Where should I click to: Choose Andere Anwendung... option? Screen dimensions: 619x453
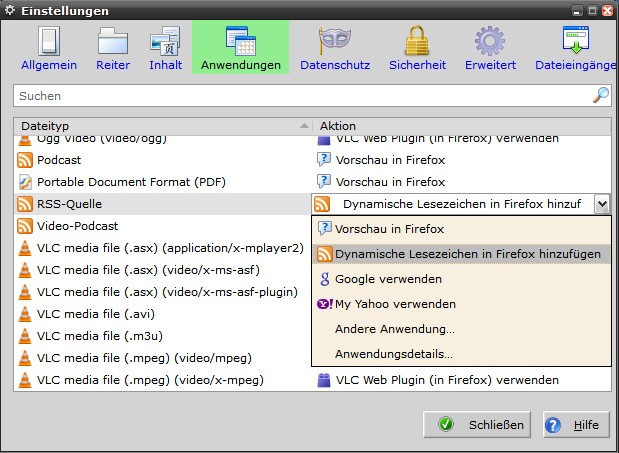click(461, 329)
